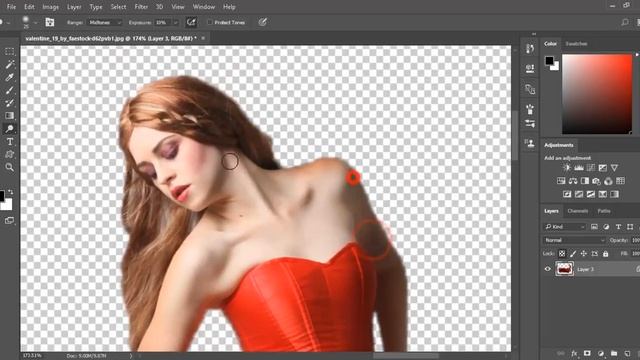Swap foreground and background colors in toolbar
640x360 pixels.
coord(11,192)
